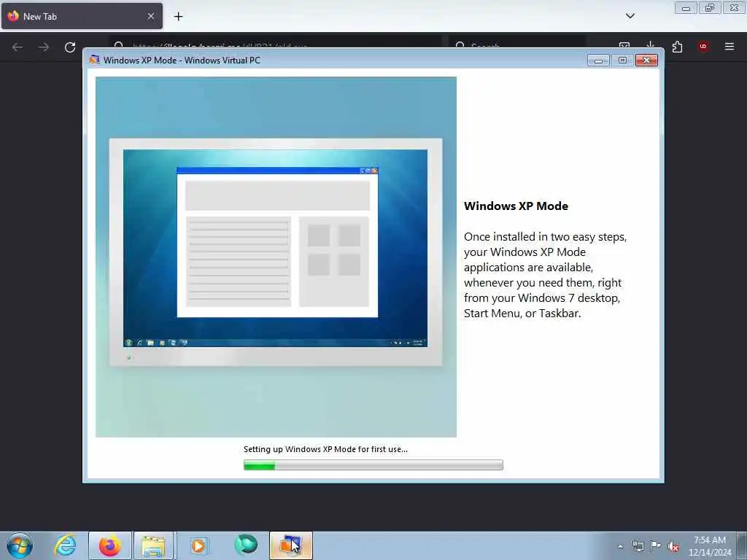The height and width of the screenshot is (560, 747).
Task: Click the XP Mode illustration image
Action: 276,257
